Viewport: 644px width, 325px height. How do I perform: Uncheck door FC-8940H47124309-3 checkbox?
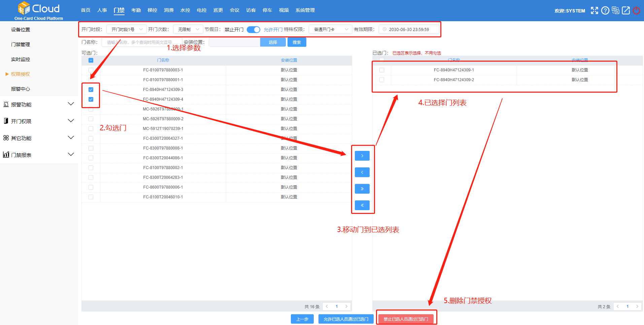click(x=91, y=90)
